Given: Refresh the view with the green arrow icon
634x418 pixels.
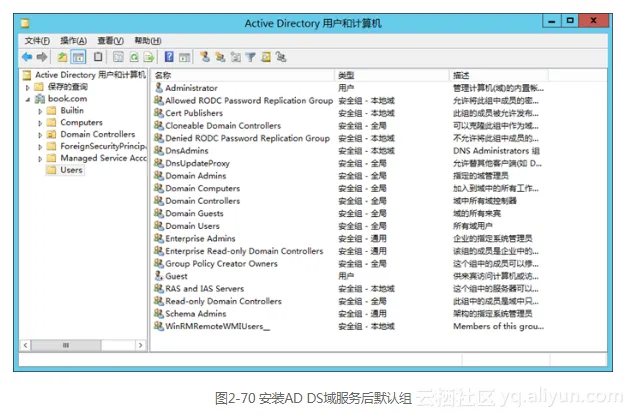Looking at the screenshot, I should (x=134, y=57).
